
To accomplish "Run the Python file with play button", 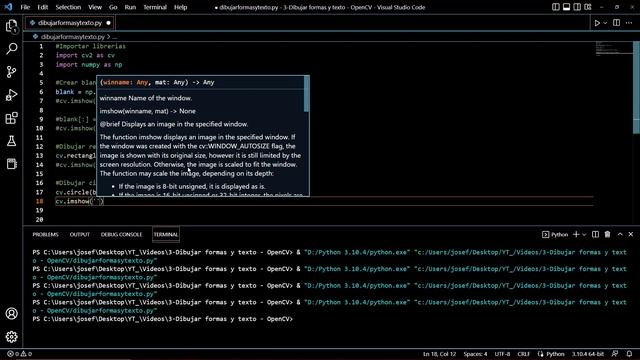I will [597, 23].
